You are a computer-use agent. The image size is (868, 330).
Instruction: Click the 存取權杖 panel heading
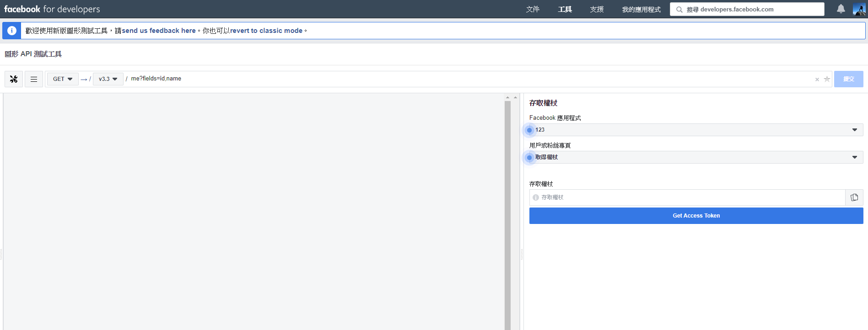(543, 103)
